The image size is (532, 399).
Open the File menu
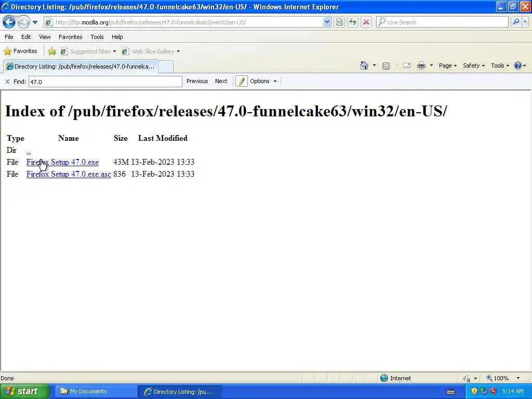[9, 37]
